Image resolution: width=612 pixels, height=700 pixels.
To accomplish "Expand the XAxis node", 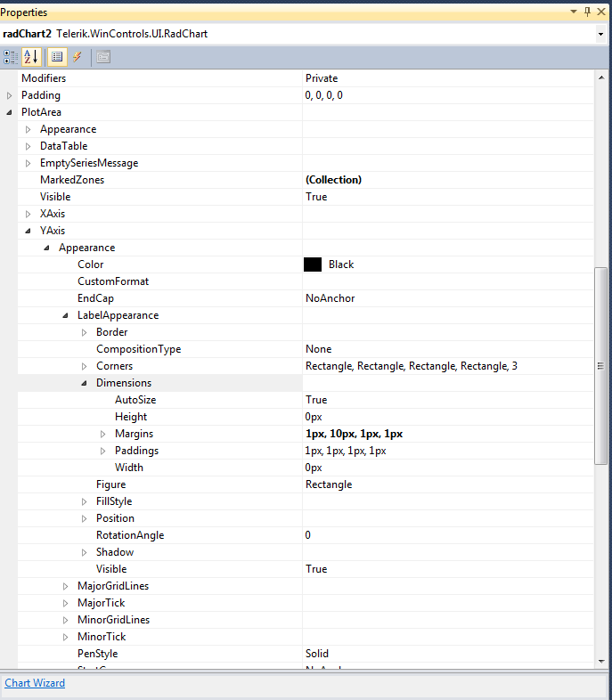I will coord(29,214).
